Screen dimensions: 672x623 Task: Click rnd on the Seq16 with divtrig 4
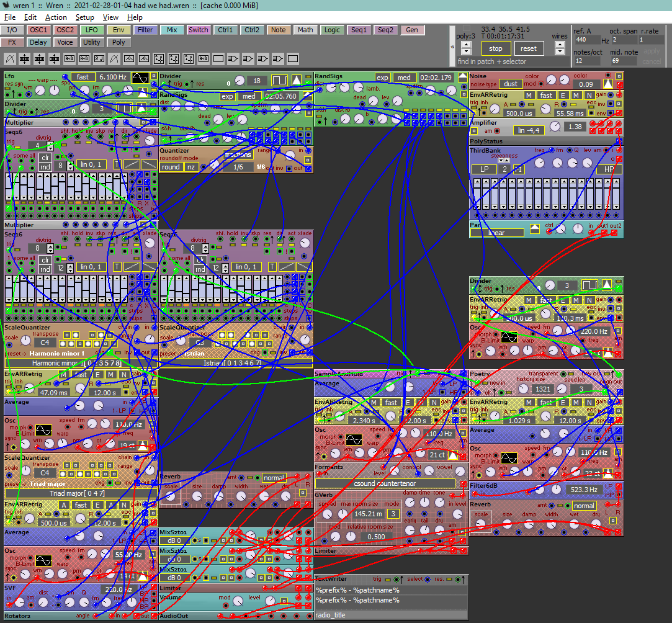tap(45, 167)
